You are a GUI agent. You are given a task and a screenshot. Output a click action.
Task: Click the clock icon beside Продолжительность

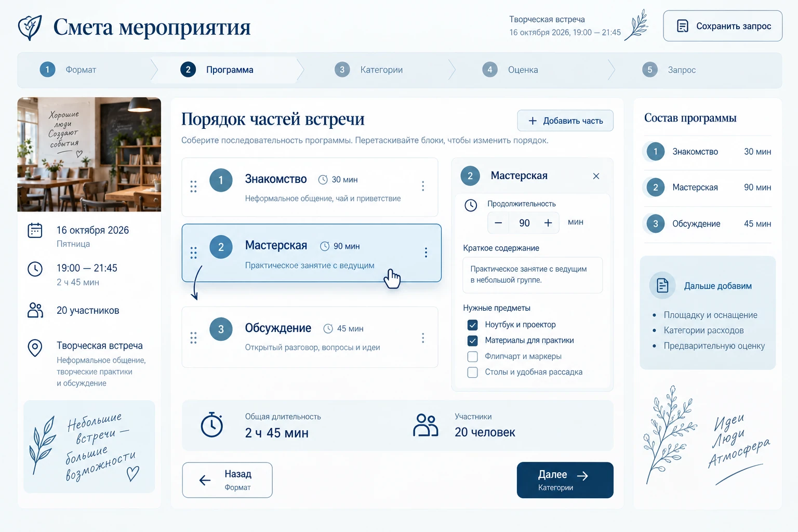pos(471,205)
